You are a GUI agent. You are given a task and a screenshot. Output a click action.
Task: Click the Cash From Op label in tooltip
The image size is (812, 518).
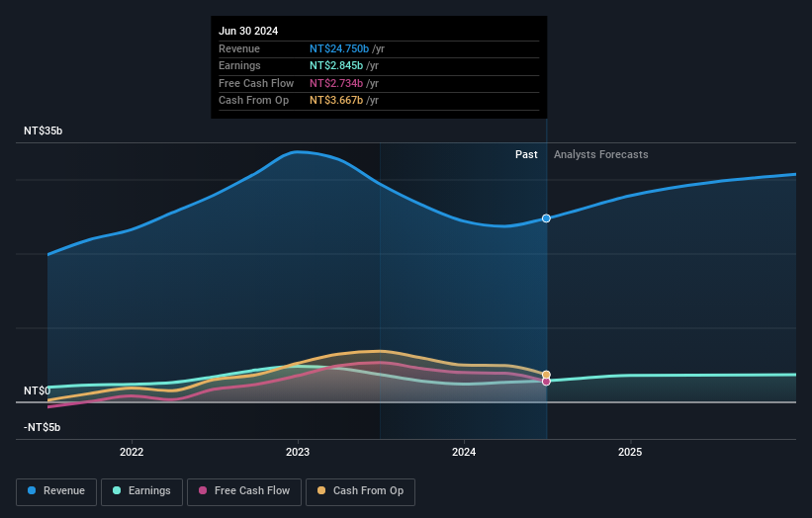point(254,101)
